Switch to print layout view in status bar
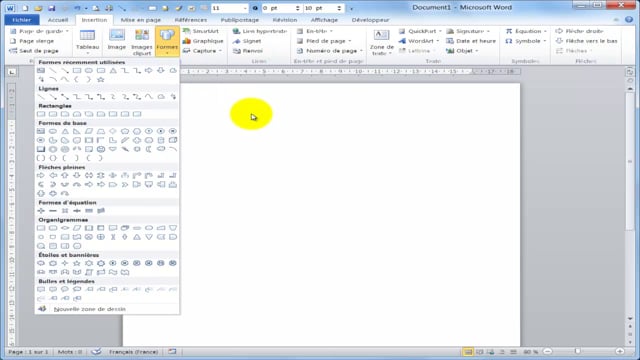The width and height of the screenshot is (640, 360). click(468, 352)
